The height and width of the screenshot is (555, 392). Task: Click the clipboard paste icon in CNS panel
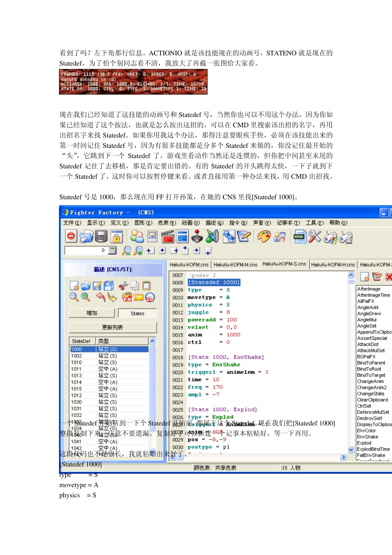point(146,285)
